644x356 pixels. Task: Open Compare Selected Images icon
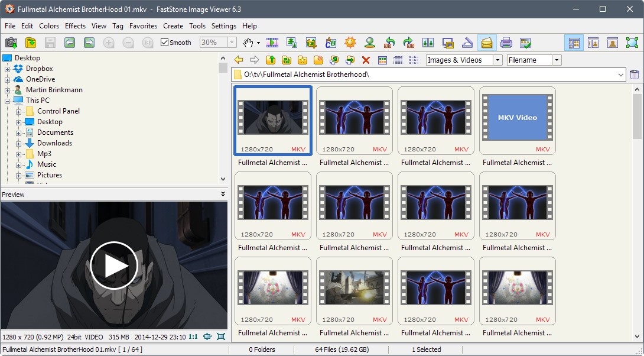(x=428, y=43)
